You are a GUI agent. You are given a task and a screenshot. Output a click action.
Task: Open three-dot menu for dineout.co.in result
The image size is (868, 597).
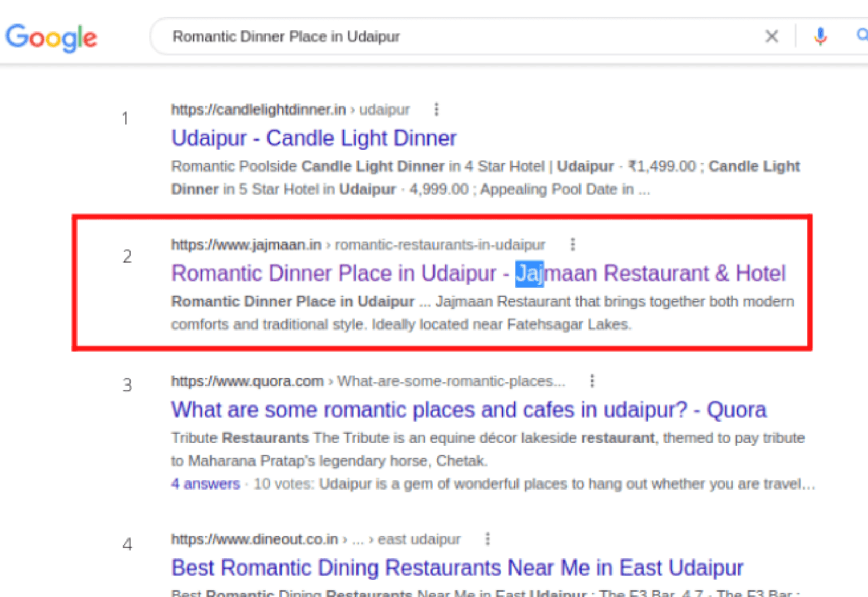(x=487, y=539)
